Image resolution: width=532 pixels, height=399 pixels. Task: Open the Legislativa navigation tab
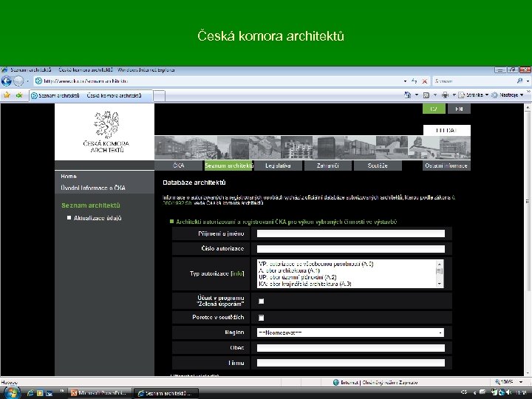click(278, 166)
